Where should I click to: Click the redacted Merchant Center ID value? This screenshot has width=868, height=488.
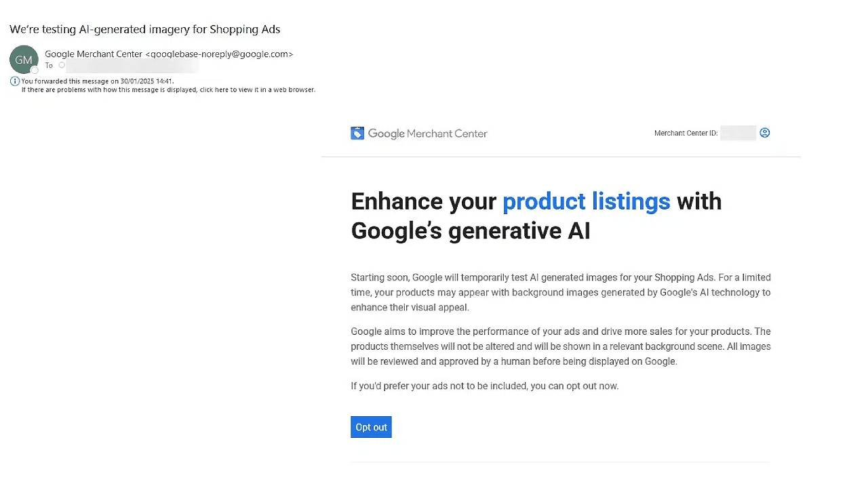tap(738, 133)
